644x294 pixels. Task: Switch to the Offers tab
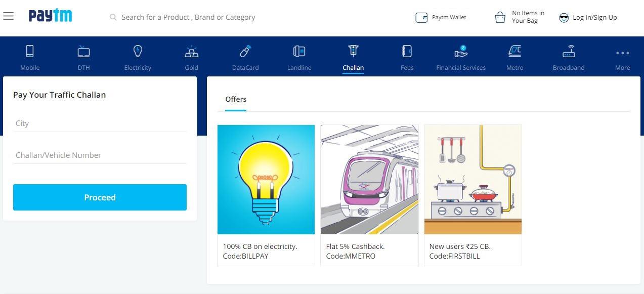[236, 99]
